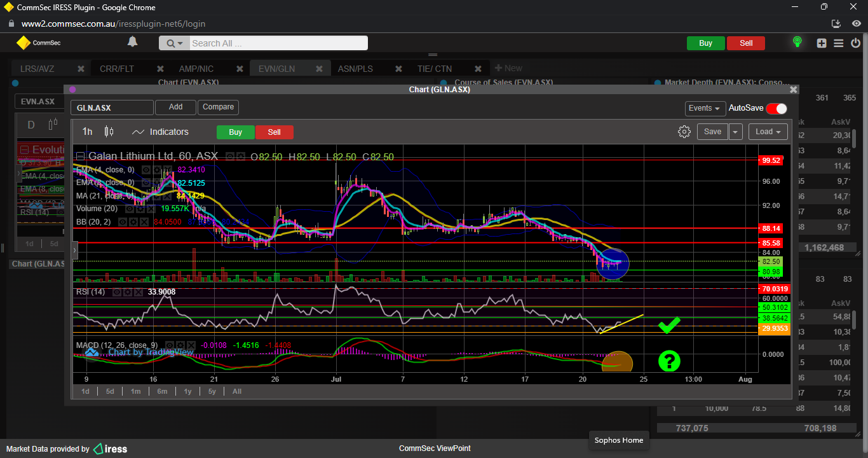Viewport: 868px width, 458px height.
Task: Open settings gear for MACD indicator
Action: 180,345
